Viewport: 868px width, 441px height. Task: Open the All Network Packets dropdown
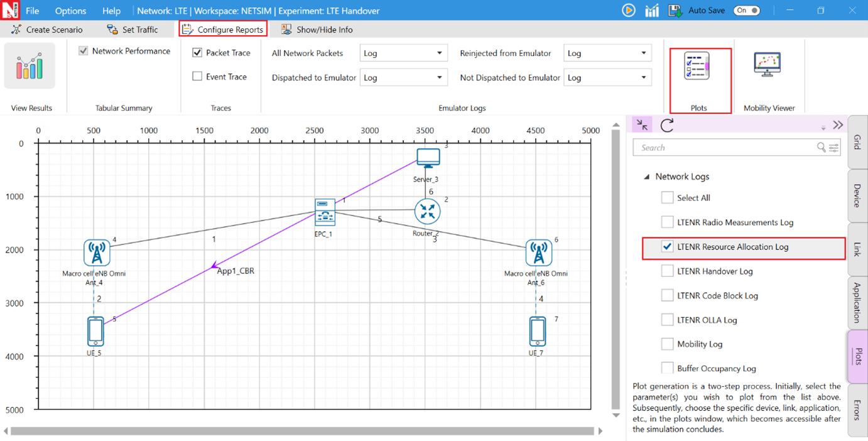pos(403,53)
